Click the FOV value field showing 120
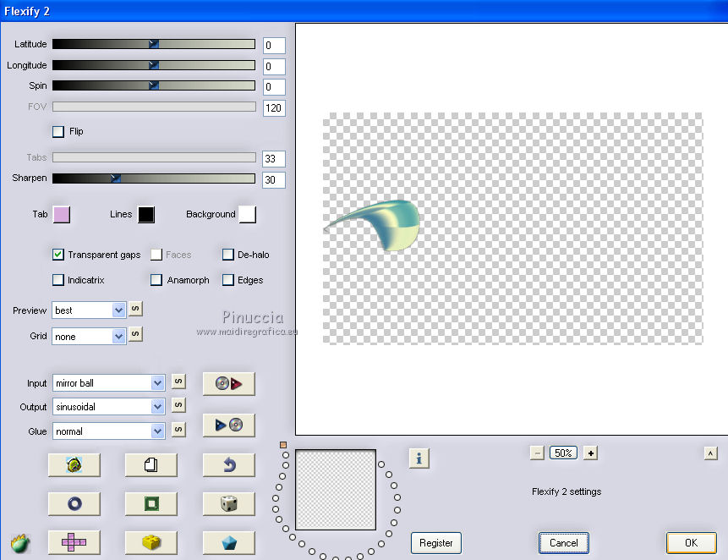This screenshot has width=728, height=560. click(274, 107)
